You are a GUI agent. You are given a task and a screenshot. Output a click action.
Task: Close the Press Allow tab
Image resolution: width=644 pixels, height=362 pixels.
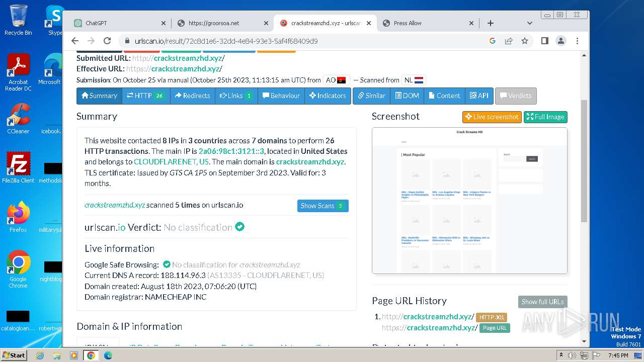(x=471, y=23)
